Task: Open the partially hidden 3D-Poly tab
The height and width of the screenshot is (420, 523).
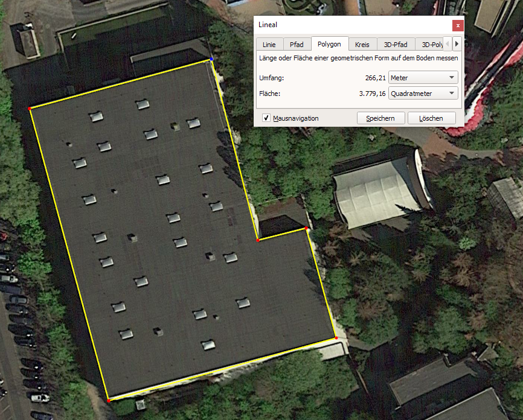Action: click(431, 45)
